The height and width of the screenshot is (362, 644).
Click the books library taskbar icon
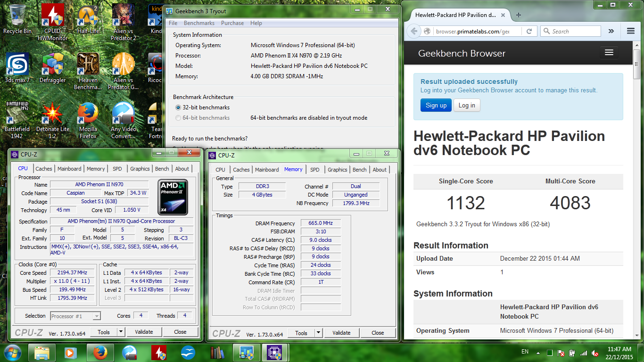tap(217, 353)
